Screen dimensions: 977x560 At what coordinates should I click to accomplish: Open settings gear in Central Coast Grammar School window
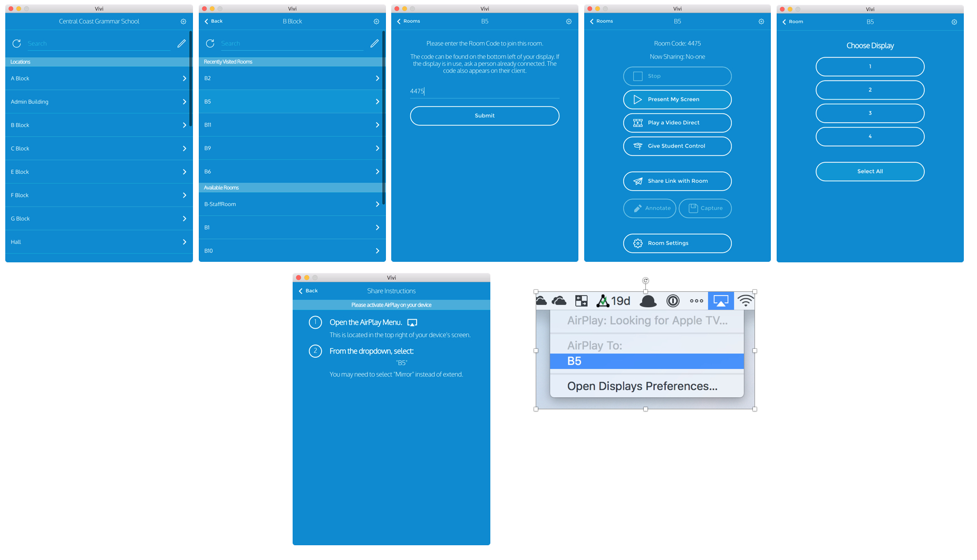(183, 22)
